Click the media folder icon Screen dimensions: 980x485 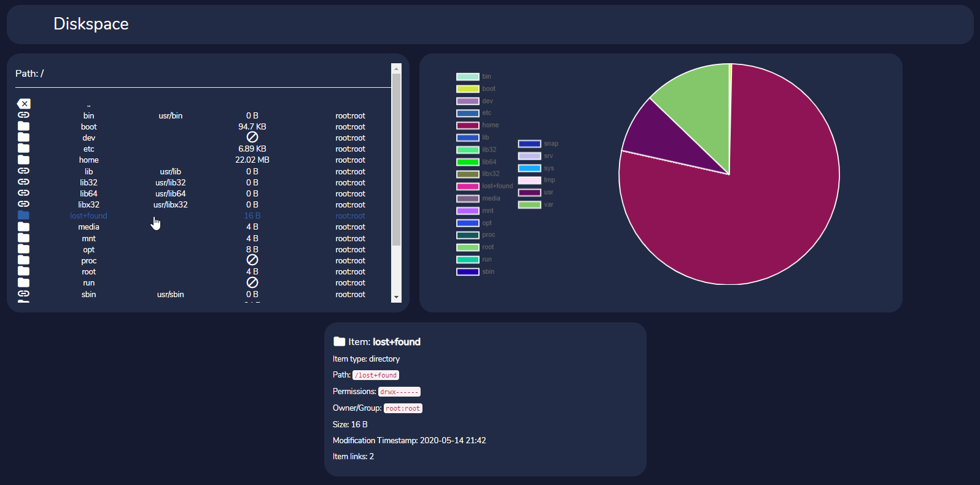tap(23, 227)
